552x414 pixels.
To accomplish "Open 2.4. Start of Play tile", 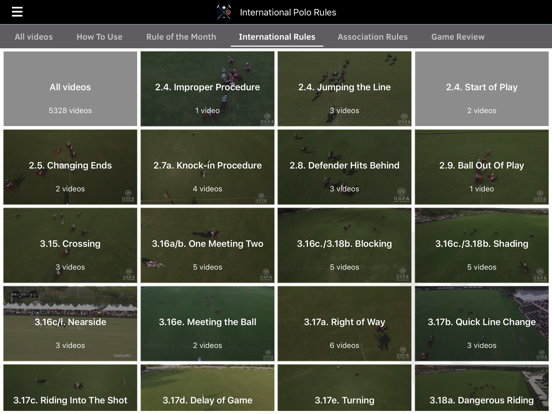I will pyautogui.click(x=482, y=89).
